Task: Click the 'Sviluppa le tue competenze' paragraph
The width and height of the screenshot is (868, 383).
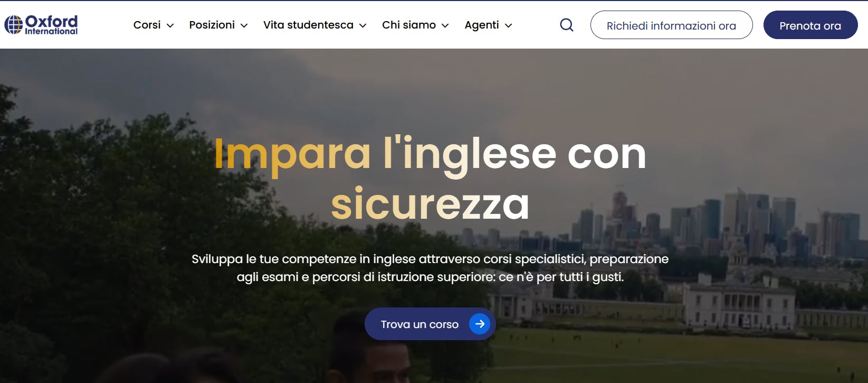Action: [430, 268]
